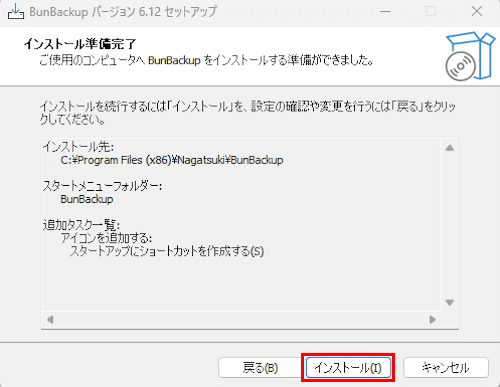This screenshot has height=387, width=500.
Task: Click スタートアップにショートカットを作成する(S) line
Action: pos(167,251)
